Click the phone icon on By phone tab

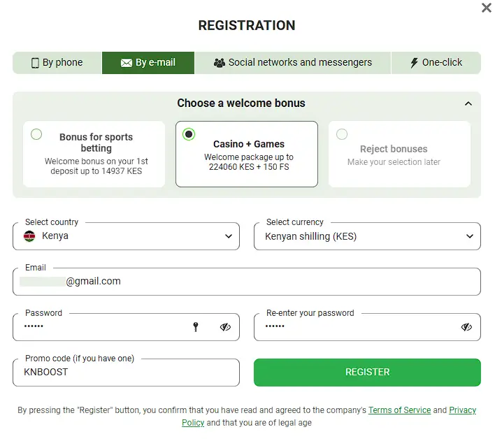pyautogui.click(x=35, y=63)
